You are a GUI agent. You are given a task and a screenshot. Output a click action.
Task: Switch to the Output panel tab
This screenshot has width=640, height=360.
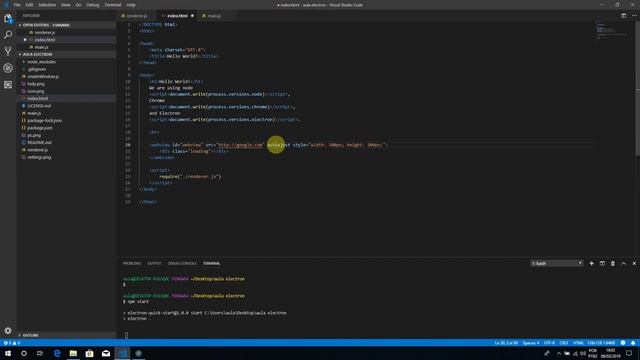tap(154, 264)
